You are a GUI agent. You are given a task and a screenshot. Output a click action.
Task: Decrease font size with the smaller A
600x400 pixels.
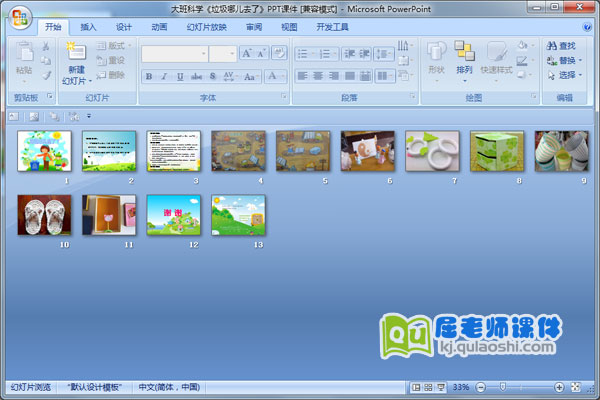coord(261,53)
